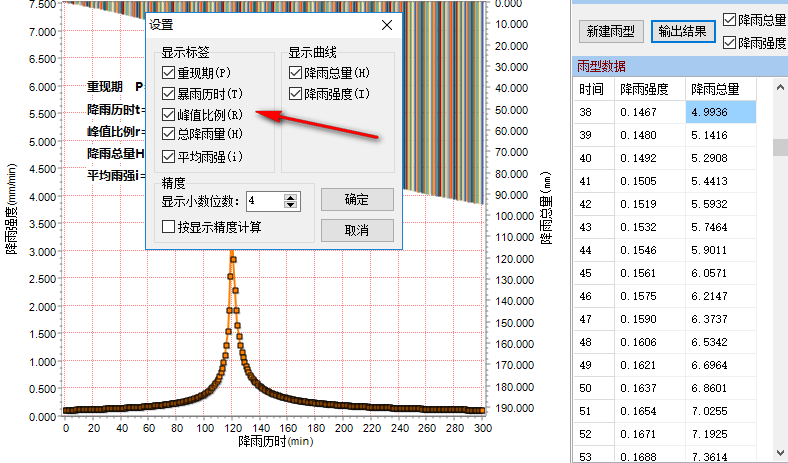Viewport: 788px width, 463px height.
Task: Close the 设置 dialog with X
Action: point(387,25)
